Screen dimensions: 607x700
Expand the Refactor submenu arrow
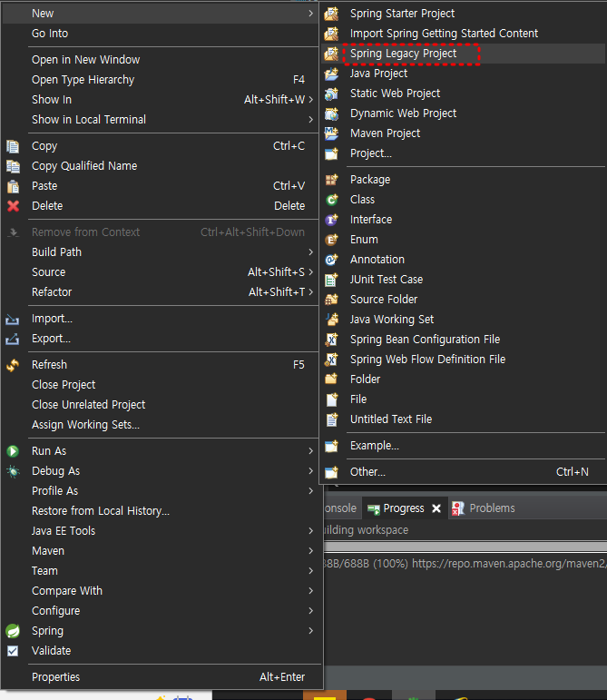coord(311,292)
